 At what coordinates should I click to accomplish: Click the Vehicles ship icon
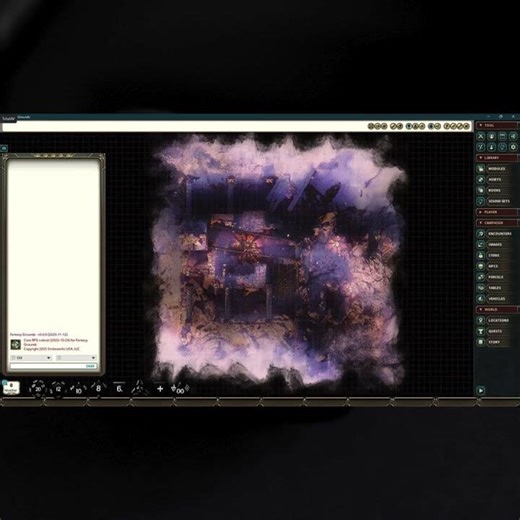click(480, 299)
